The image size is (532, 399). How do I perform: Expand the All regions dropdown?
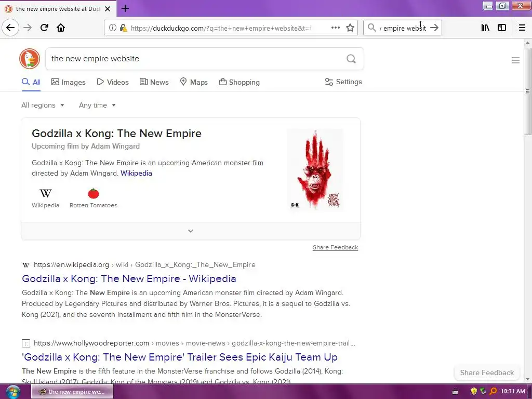(x=43, y=105)
